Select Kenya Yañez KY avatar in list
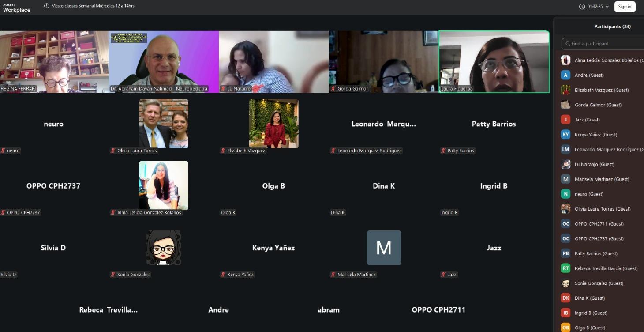 (x=565, y=135)
